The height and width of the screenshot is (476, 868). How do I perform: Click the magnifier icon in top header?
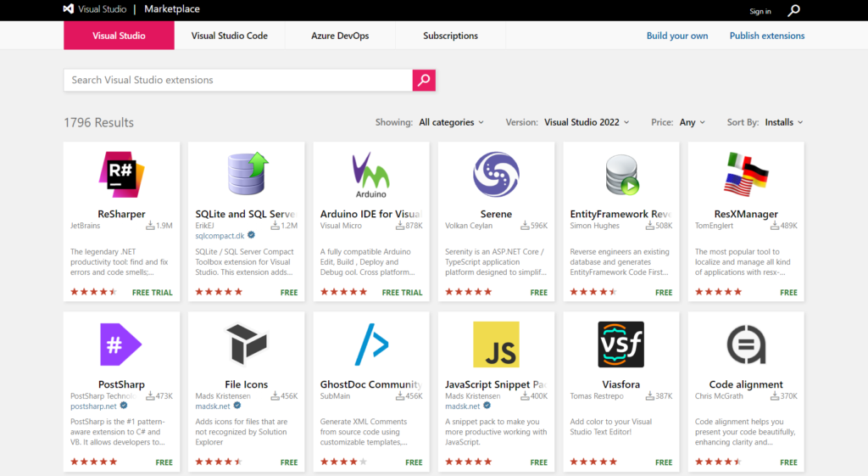point(793,11)
